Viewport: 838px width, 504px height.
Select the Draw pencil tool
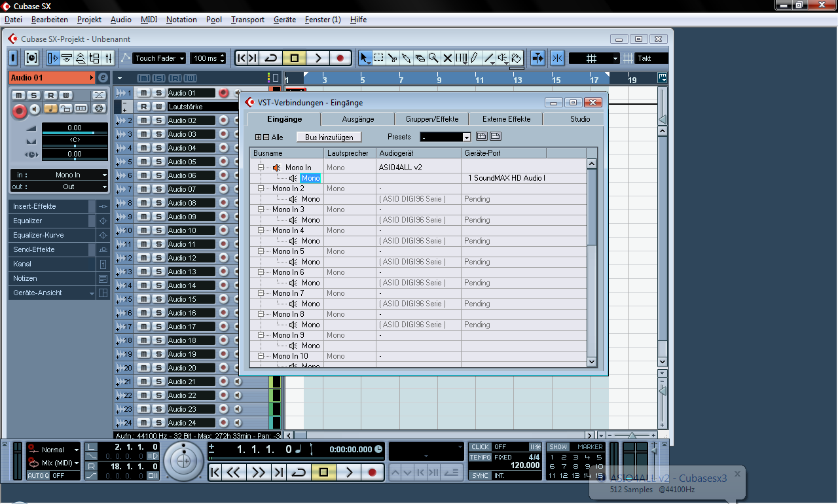[x=475, y=58]
